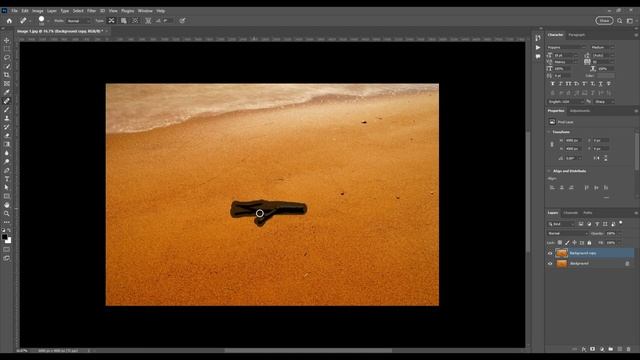Select the Frame tool
This screenshot has width=640, height=360.
(7, 84)
